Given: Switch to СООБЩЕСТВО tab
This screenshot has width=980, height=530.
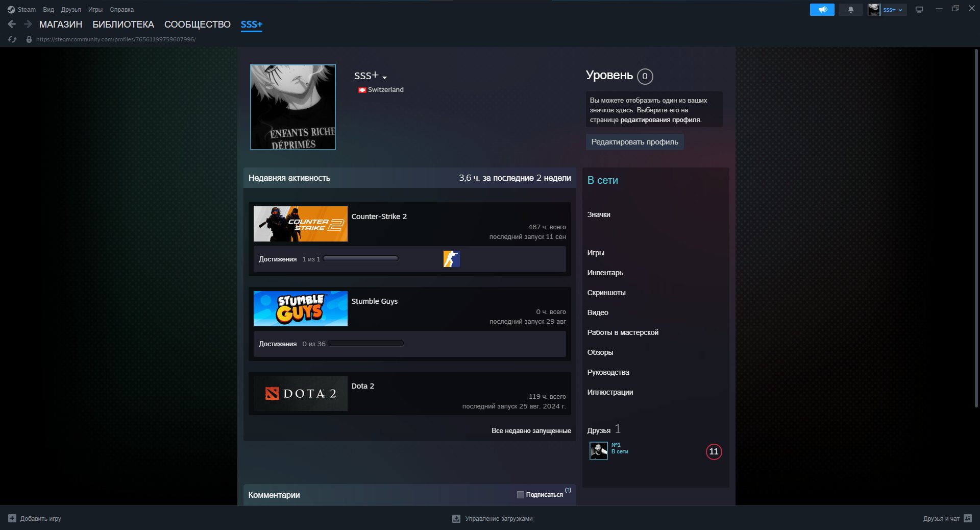Looking at the screenshot, I should [198, 25].
